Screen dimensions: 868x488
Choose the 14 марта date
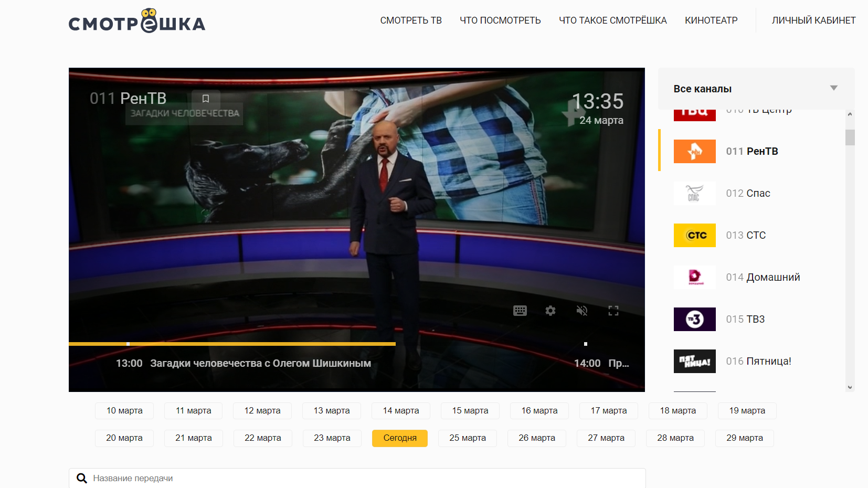point(401,411)
